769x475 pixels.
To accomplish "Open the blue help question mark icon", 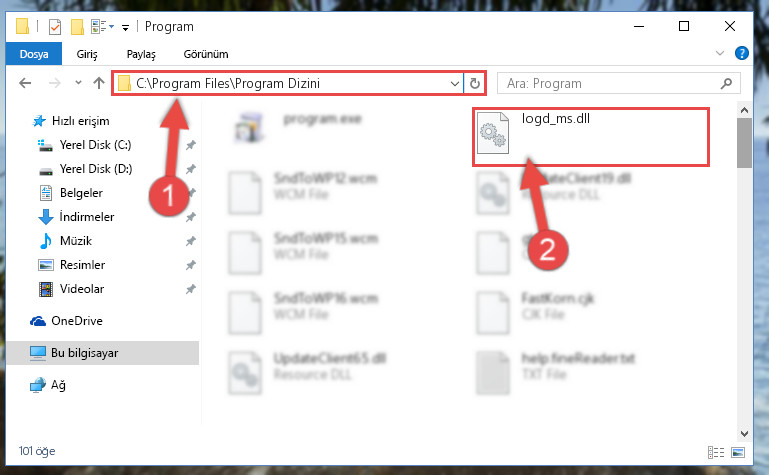I will 742,53.
